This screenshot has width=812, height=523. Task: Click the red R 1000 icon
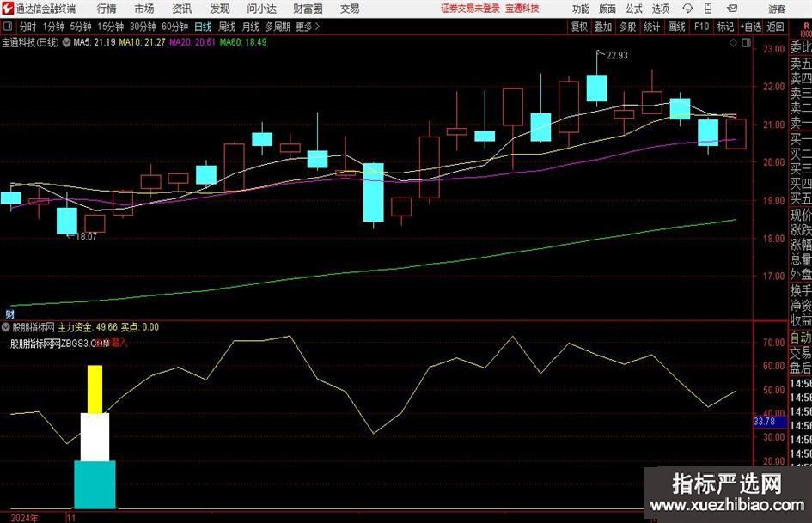(x=806, y=29)
